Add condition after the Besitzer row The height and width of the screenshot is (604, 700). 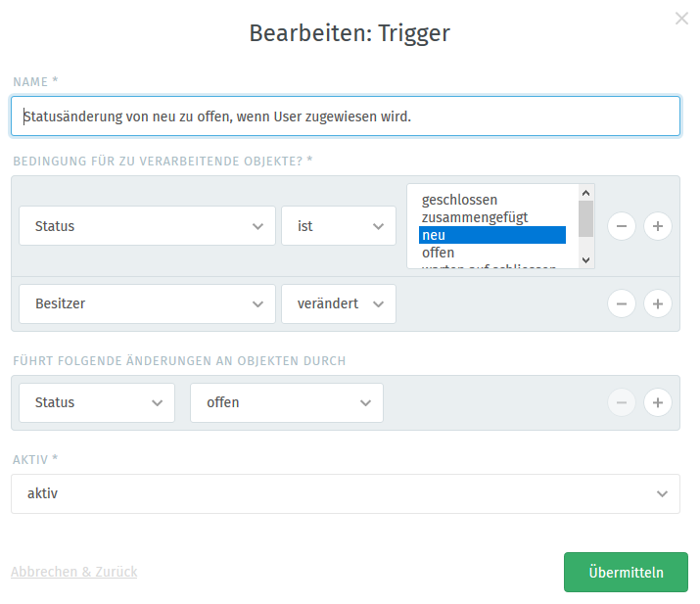[x=658, y=304]
